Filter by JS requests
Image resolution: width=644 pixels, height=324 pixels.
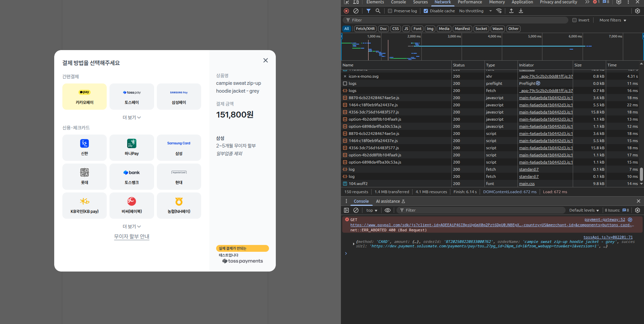(x=406, y=29)
